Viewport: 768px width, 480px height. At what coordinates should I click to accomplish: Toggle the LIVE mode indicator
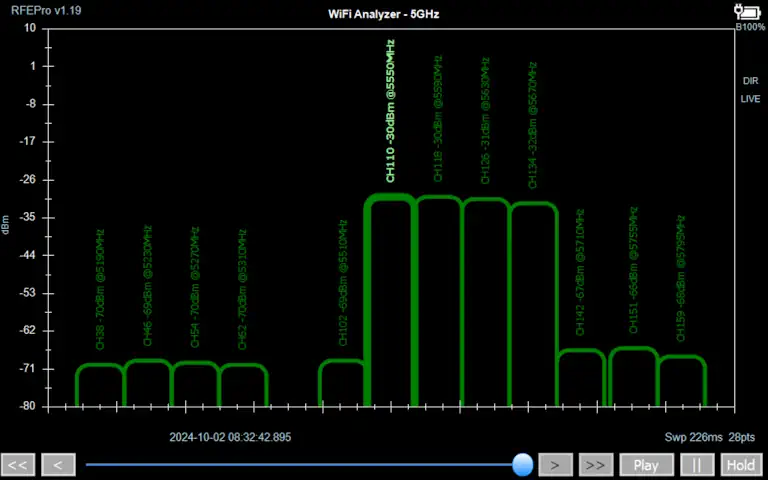click(750, 99)
